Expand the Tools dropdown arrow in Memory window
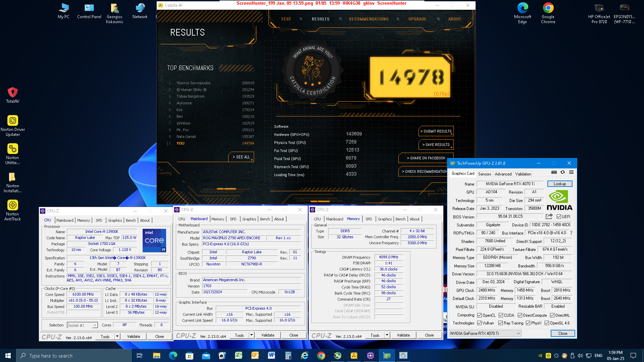 click(387, 335)
